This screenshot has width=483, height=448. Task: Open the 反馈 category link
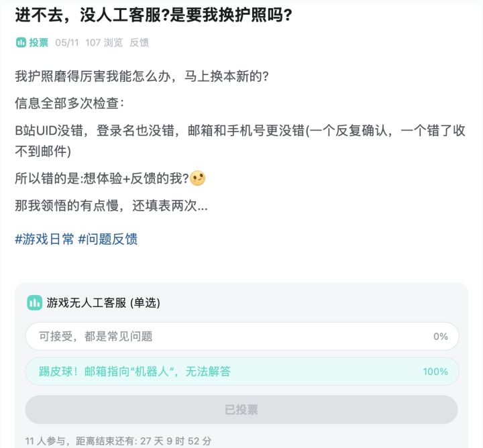coord(140,42)
